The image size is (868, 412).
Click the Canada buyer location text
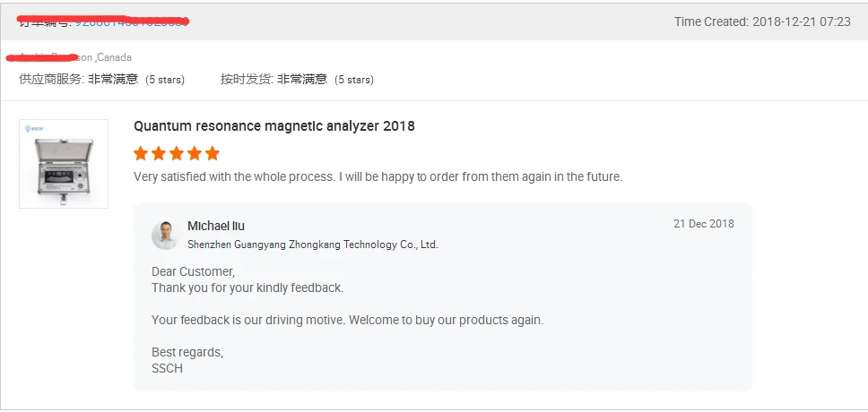click(113, 57)
